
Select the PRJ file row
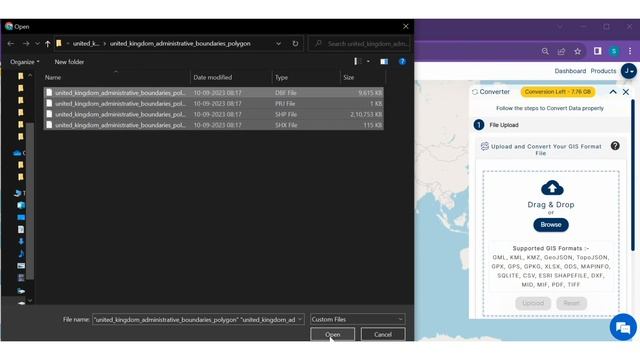tap(213, 104)
